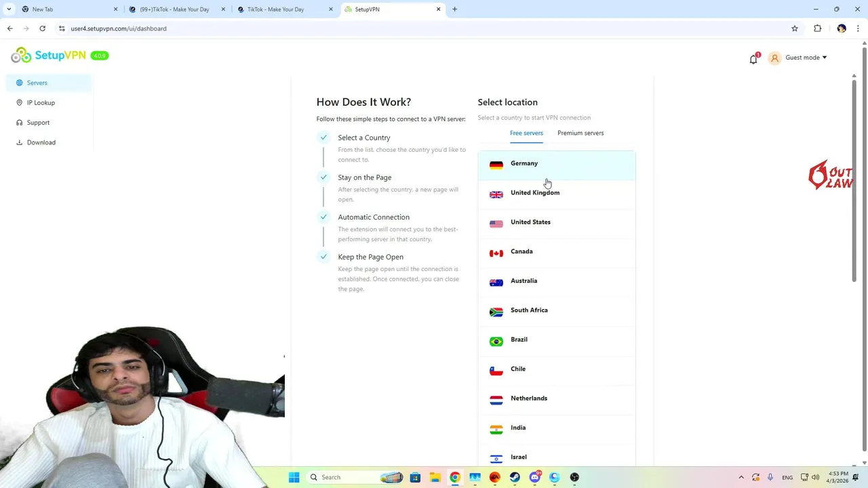Viewport: 868px width, 488px height.
Task: Switch to the (99+) TikTok tab
Action: 176,9
